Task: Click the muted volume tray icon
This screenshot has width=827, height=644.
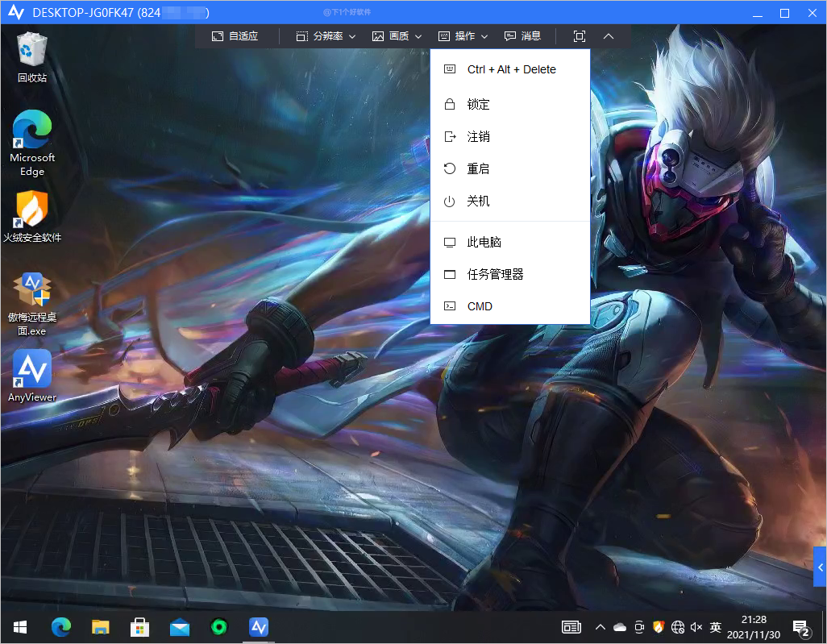Action: (696, 627)
